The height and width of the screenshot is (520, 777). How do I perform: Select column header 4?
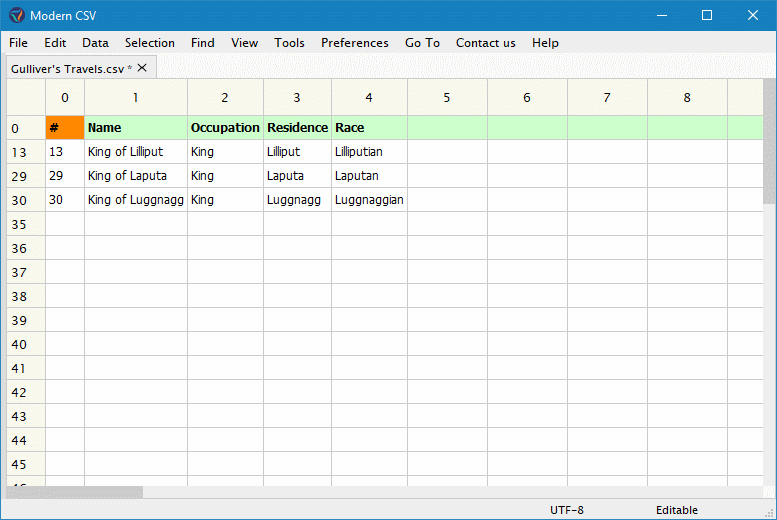point(369,98)
